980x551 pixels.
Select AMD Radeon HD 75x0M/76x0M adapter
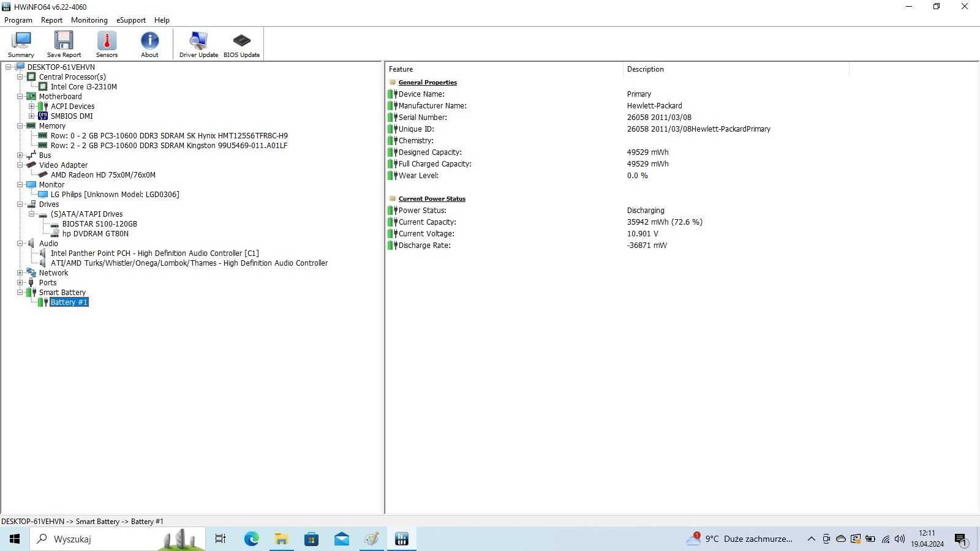point(103,175)
